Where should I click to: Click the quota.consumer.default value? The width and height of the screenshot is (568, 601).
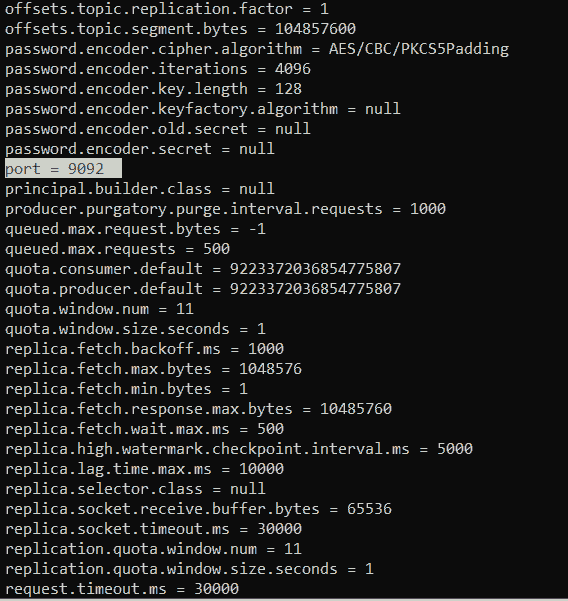coord(315,269)
